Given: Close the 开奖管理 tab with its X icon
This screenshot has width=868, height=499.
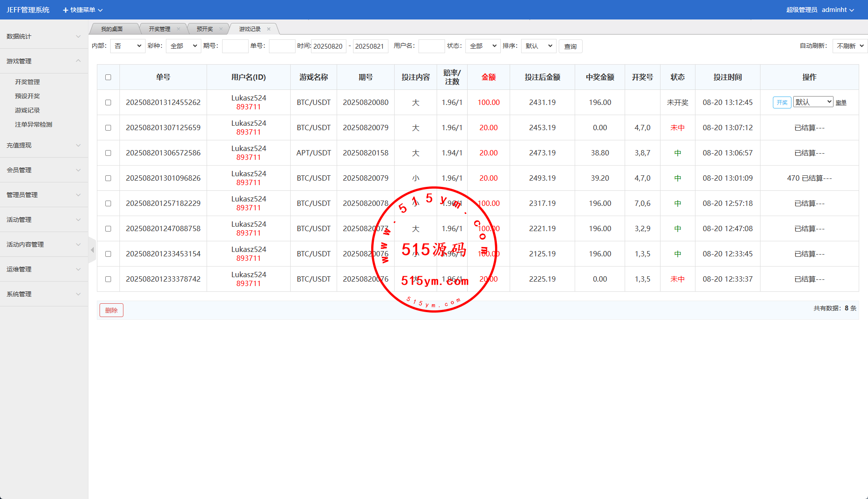Looking at the screenshot, I should (178, 29).
